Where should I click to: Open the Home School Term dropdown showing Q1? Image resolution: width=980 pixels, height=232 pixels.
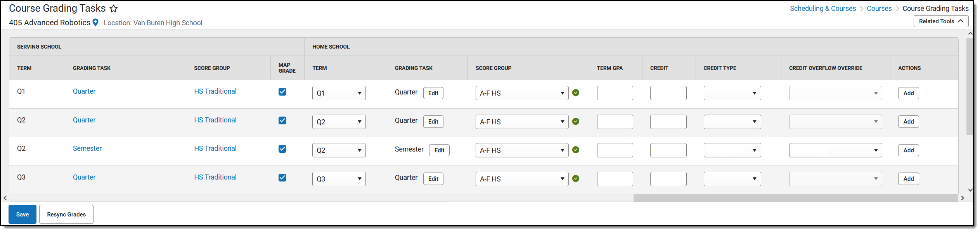[x=339, y=93]
